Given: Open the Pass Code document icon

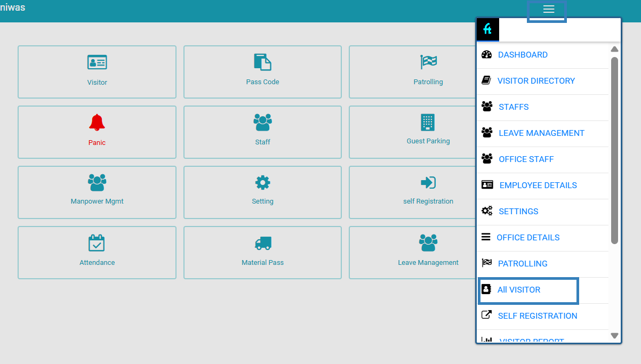Looking at the screenshot, I should (262, 62).
